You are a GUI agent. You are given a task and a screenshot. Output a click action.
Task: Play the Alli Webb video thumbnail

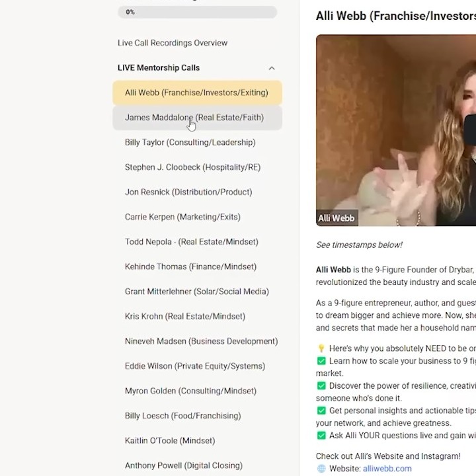395,130
